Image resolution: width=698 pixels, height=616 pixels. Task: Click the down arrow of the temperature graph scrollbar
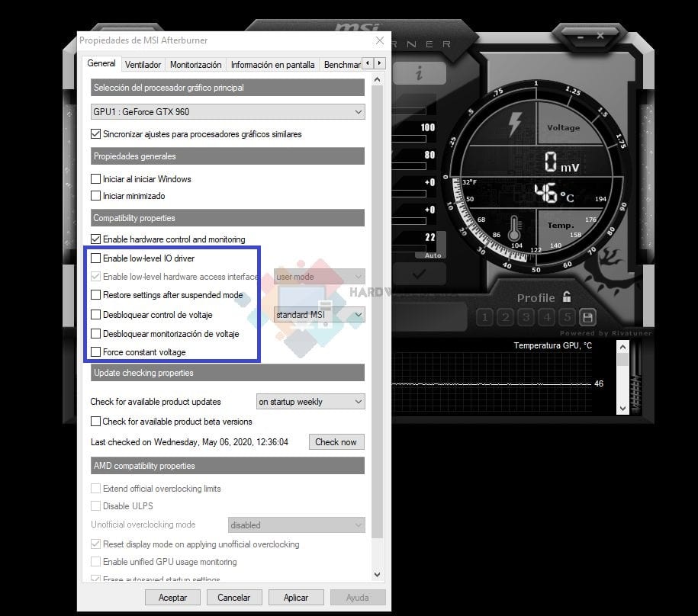pyautogui.click(x=622, y=409)
